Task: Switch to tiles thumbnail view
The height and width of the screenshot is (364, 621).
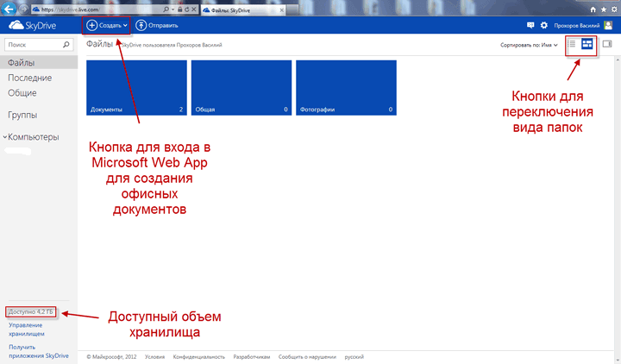Action: tap(587, 44)
